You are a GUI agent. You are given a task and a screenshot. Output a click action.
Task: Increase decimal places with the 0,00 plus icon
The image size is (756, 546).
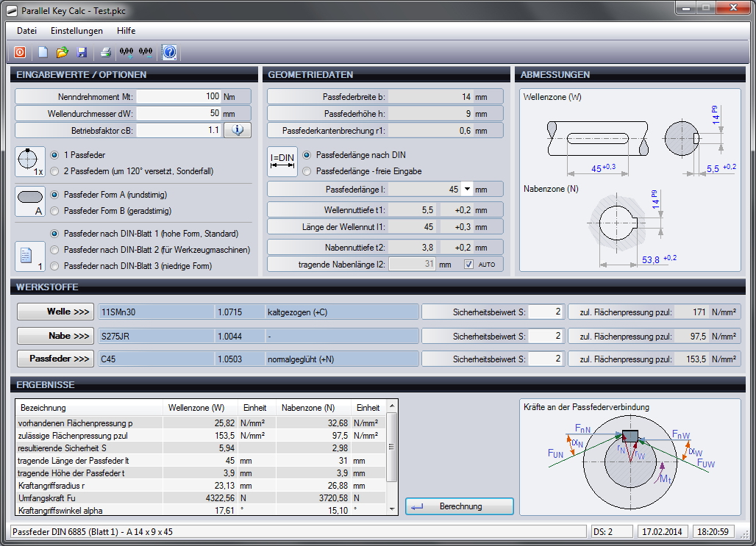[126, 52]
